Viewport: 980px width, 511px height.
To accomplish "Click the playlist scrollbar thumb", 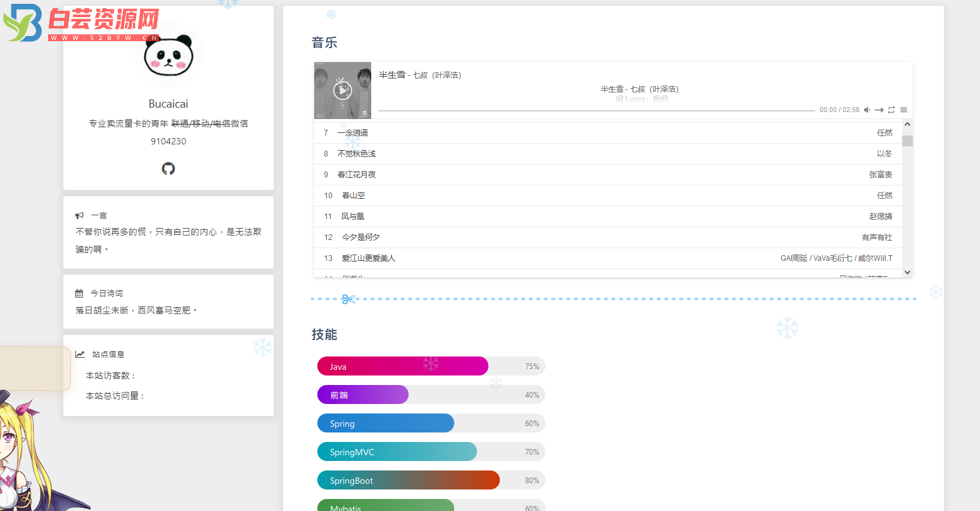I will [x=907, y=141].
